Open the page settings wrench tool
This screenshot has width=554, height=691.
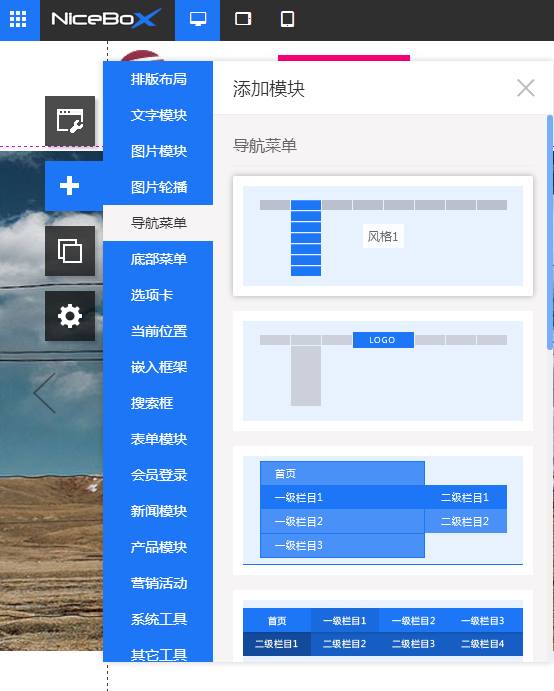[x=70, y=121]
